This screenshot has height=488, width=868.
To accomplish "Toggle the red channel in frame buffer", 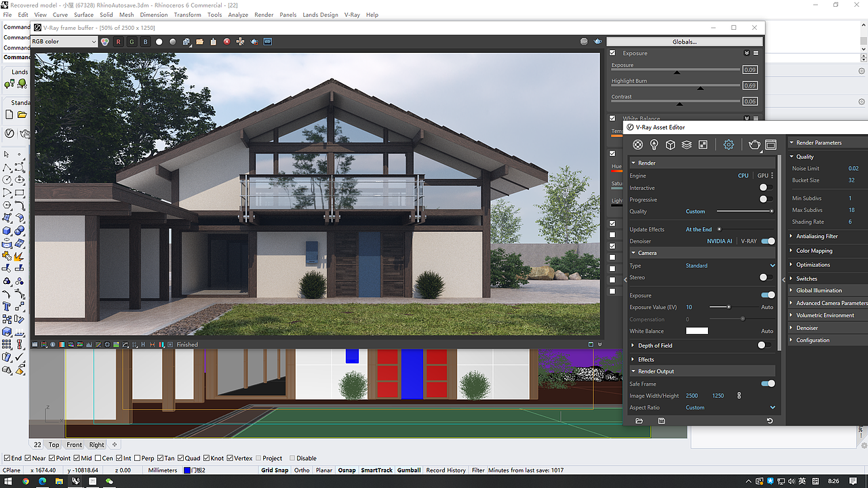I will 117,41.
